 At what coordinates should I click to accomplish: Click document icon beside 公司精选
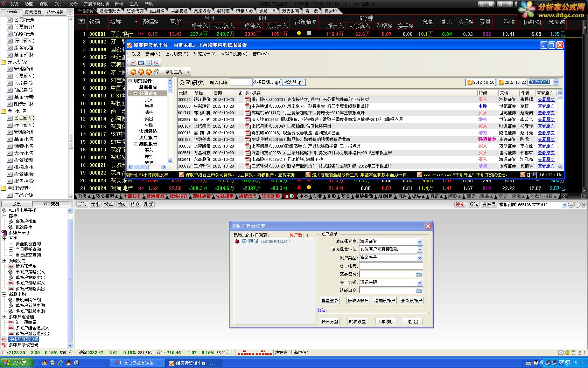(10, 20)
